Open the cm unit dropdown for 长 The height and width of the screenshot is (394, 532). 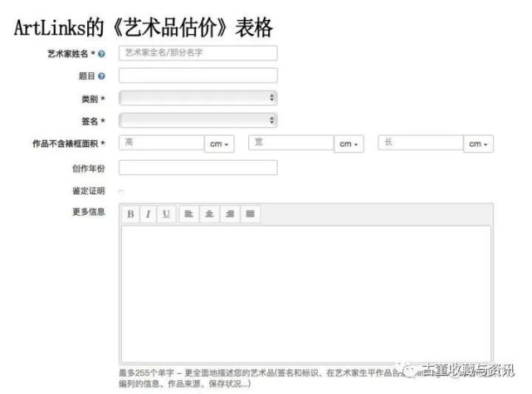[478, 143]
